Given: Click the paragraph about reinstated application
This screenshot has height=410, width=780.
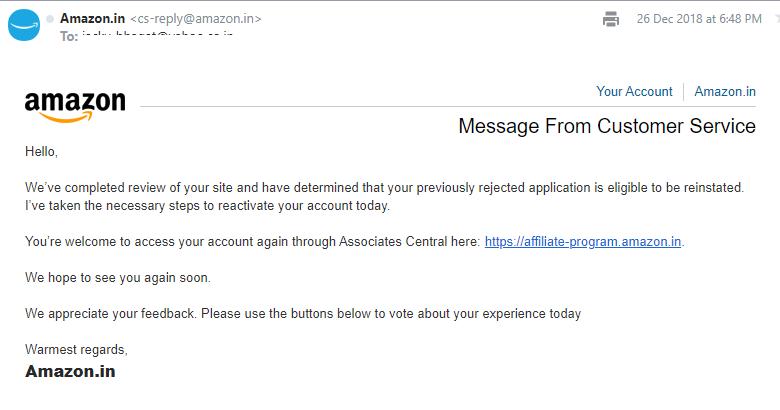Looking at the screenshot, I should tap(384, 197).
